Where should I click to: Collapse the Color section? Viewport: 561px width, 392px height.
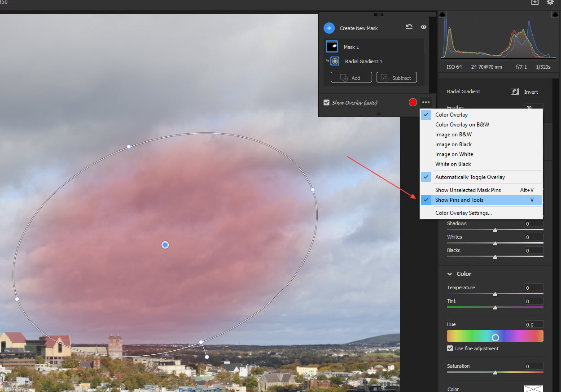pyautogui.click(x=450, y=274)
